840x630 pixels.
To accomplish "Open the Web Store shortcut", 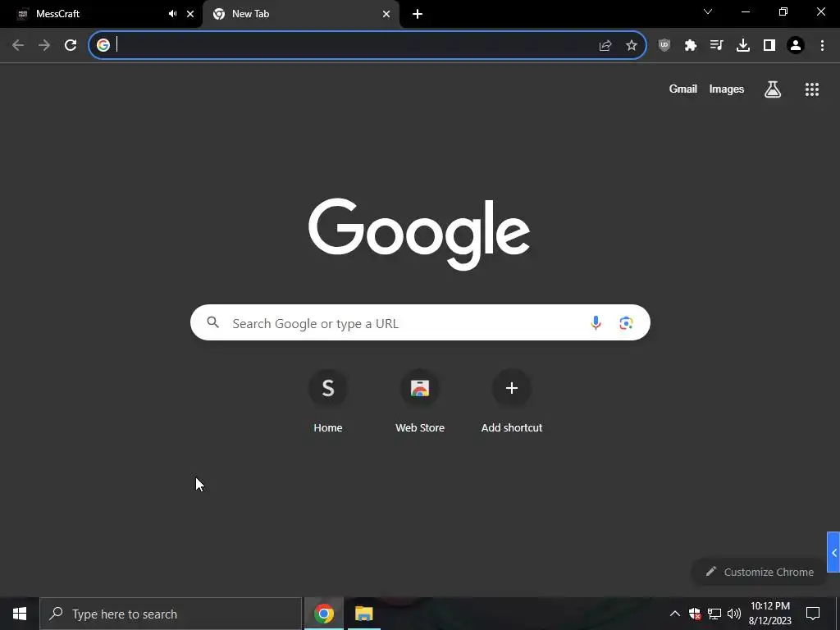I will point(420,400).
